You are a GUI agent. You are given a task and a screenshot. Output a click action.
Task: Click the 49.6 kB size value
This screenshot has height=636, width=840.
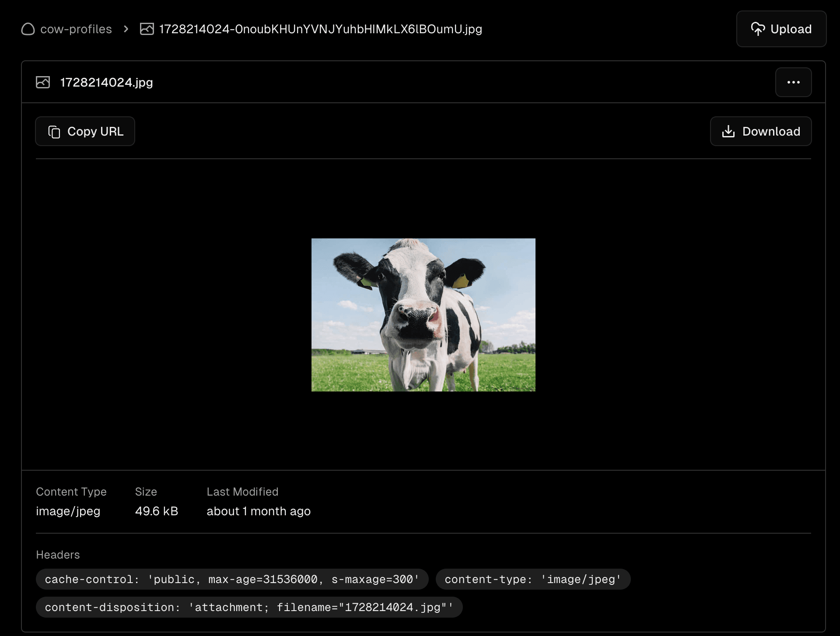click(x=157, y=511)
